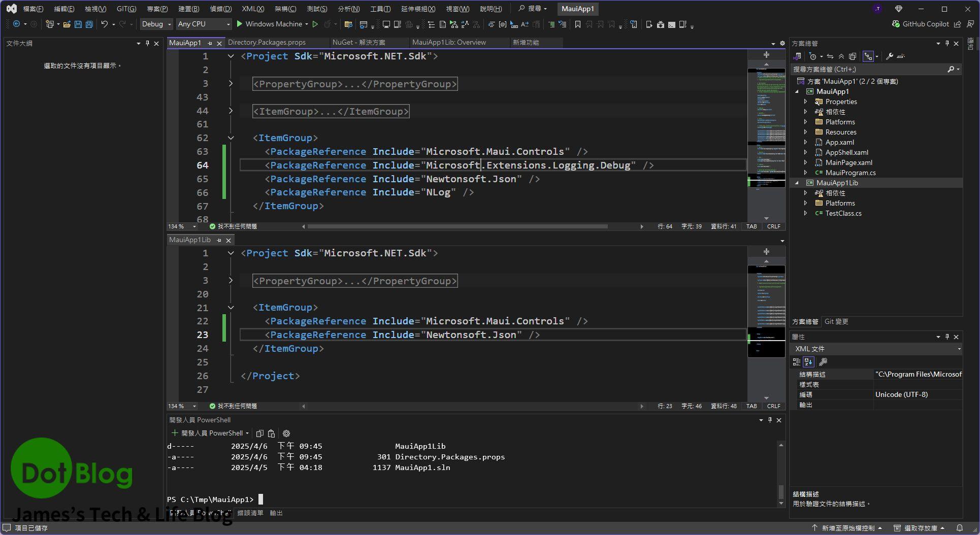Toggle bookmark with the bookmark toolbar icon
The height and width of the screenshot is (535, 980).
click(577, 24)
